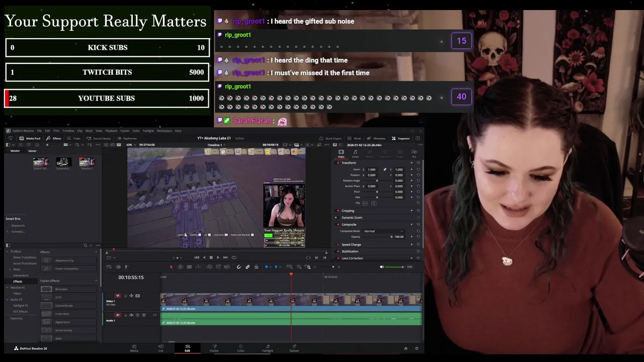Screen dimensions: 644x362
Task: Open the Mixer panel
Action: [354, 139]
